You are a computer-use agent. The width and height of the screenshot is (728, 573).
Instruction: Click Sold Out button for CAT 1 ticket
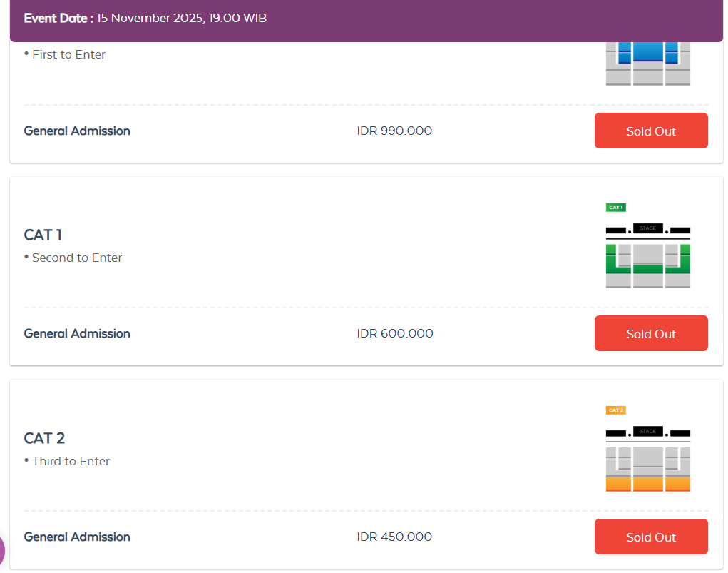coord(651,333)
